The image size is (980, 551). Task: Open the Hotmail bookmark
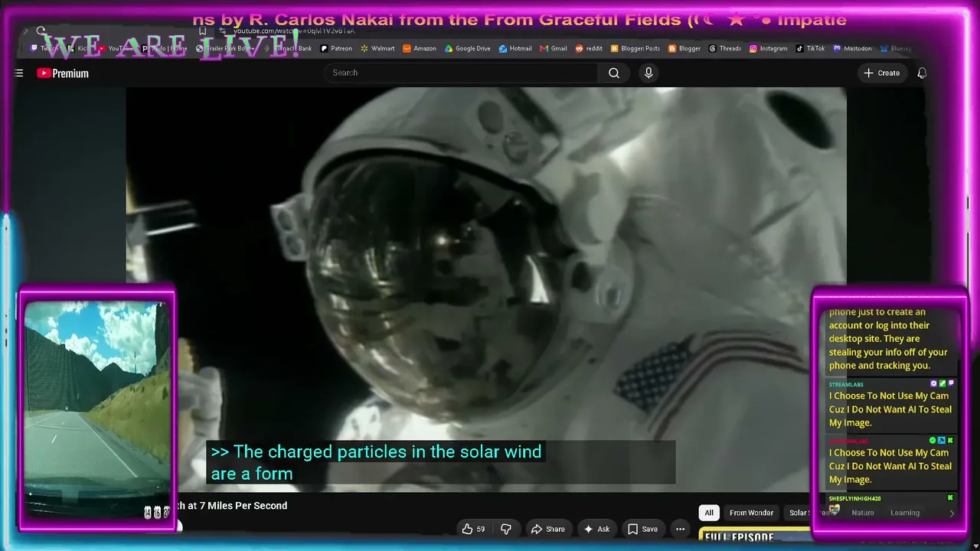pos(515,48)
